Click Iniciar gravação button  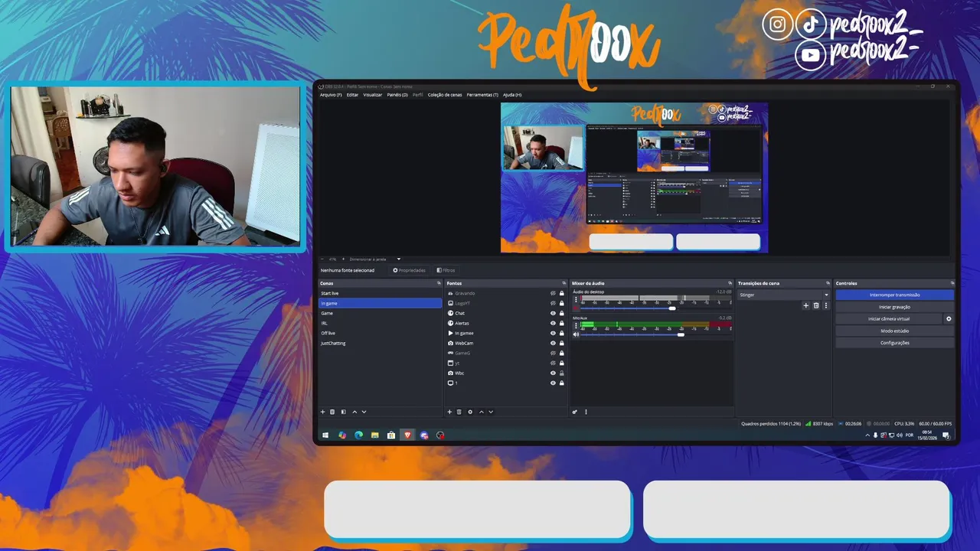(x=894, y=307)
